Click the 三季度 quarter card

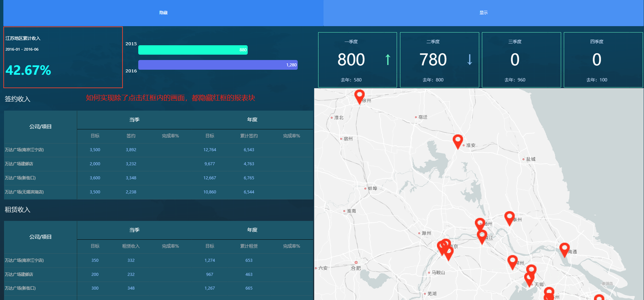click(521, 60)
